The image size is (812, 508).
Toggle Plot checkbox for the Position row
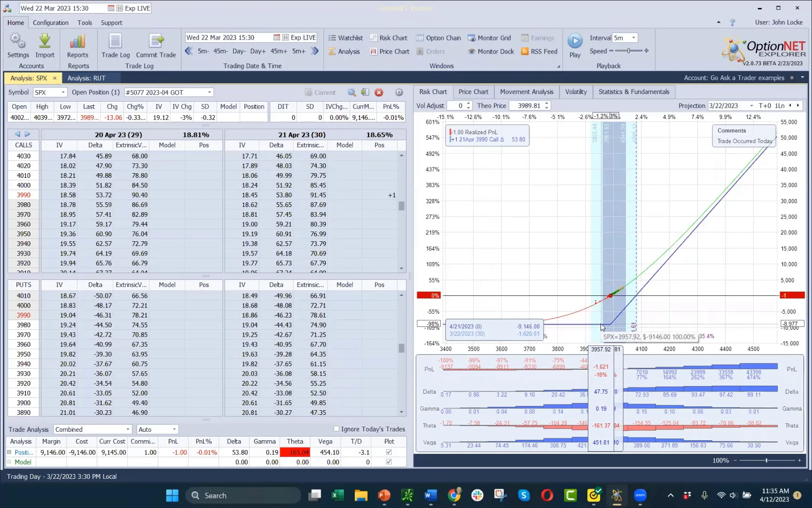point(389,452)
